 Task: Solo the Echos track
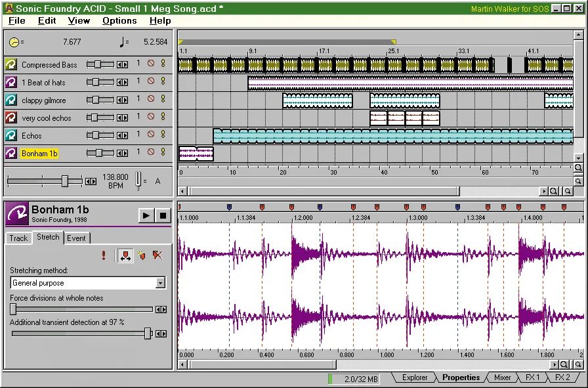pos(163,134)
